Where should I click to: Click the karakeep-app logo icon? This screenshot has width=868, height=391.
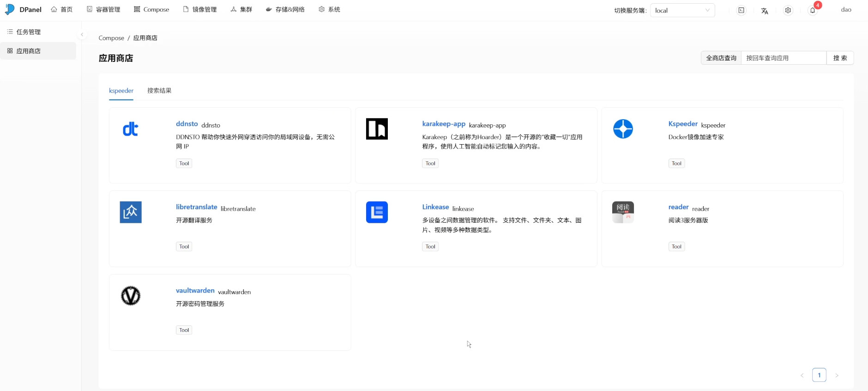pos(377,129)
